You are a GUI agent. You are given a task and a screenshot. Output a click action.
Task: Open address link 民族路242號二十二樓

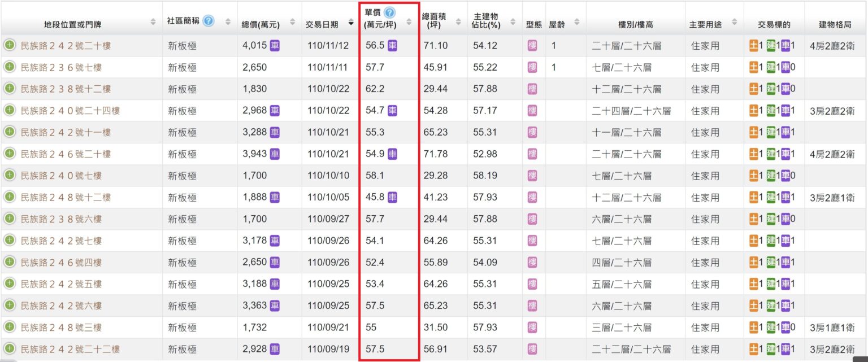click(x=70, y=350)
